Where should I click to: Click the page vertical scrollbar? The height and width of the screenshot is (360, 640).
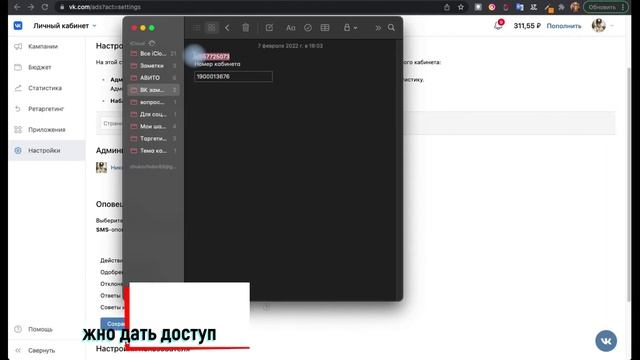pos(629,184)
